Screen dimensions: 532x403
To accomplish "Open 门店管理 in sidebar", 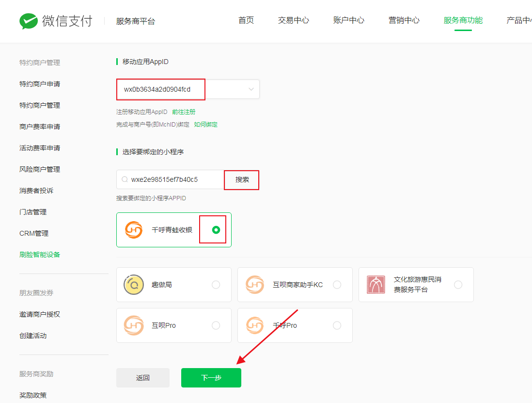I will 33,212.
